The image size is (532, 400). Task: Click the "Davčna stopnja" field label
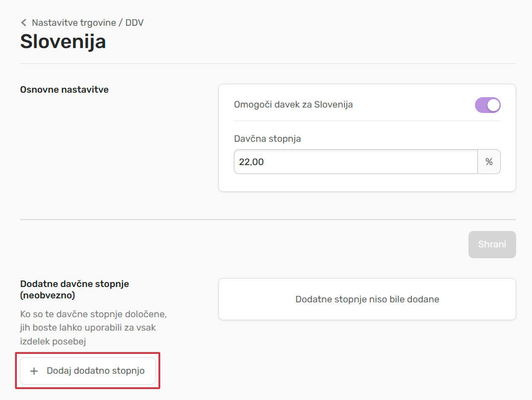(267, 138)
